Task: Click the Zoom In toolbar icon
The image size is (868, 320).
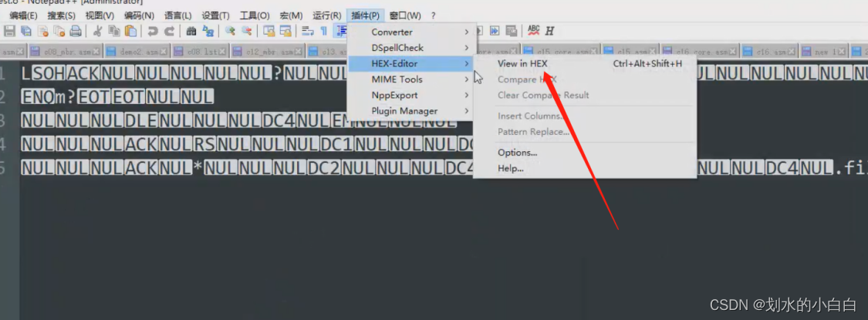Action: click(x=230, y=31)
